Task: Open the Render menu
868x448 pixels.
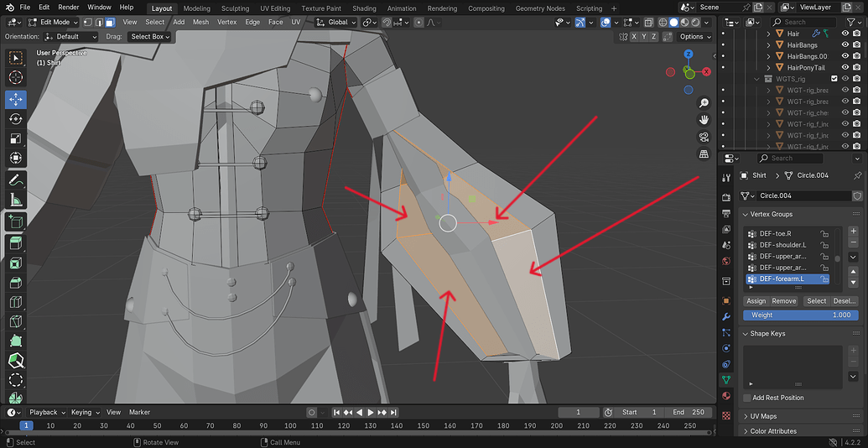Action: point(69,8)
